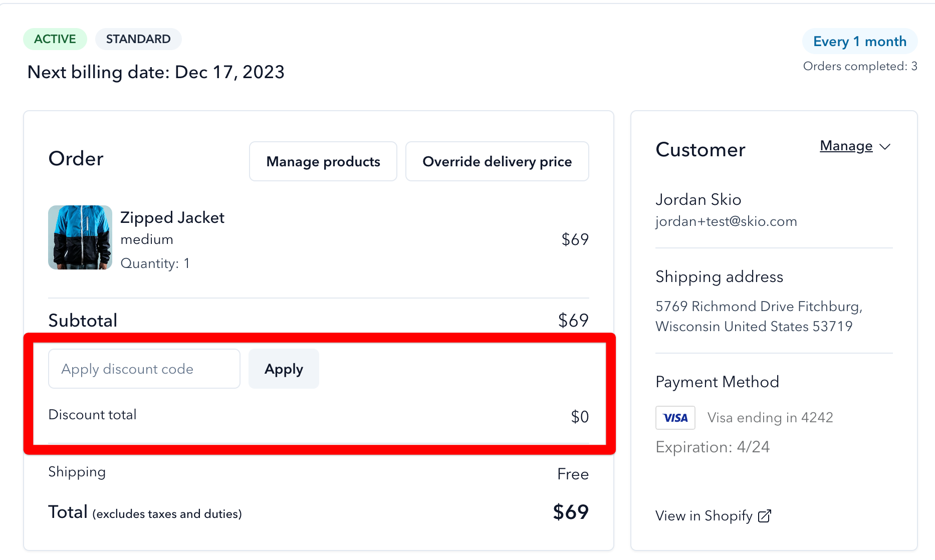Click Visa ending in 4242 text
The width and height of the screenshot is (935, 560).
[770, 417]
